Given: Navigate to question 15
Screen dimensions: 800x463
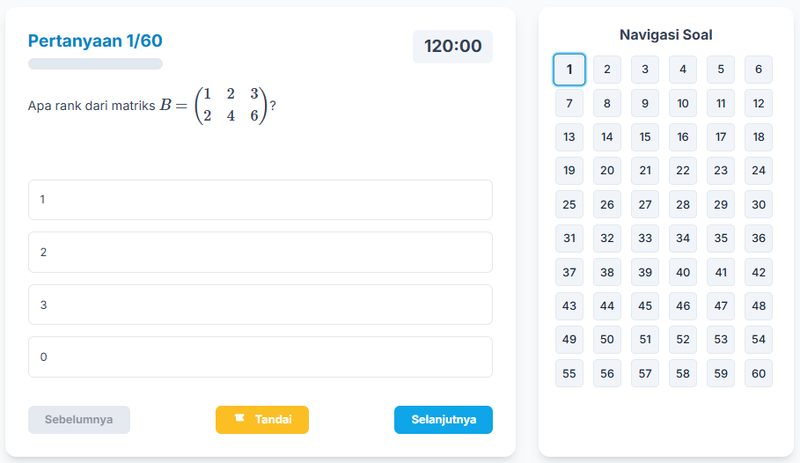Looking at the screenshot, I should click(645, 137).
